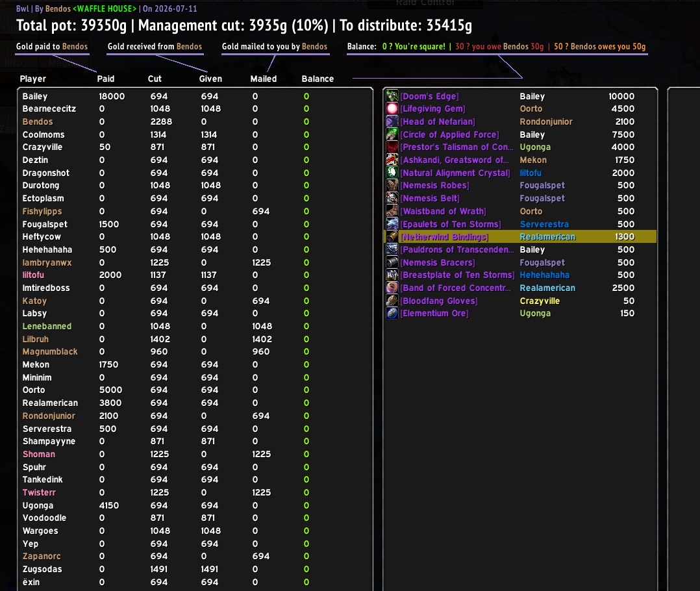Click the Mailed column header

pos(264,79)
